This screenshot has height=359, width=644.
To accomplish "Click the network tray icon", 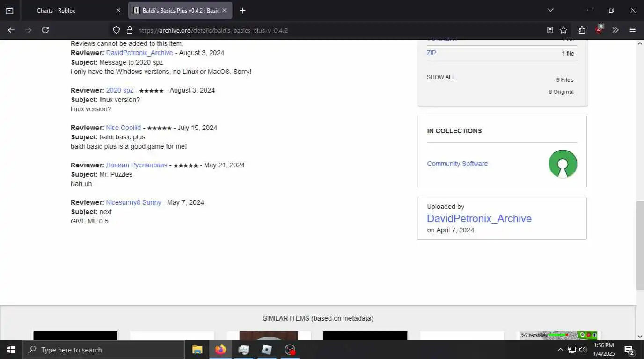I will coord(571,350).
